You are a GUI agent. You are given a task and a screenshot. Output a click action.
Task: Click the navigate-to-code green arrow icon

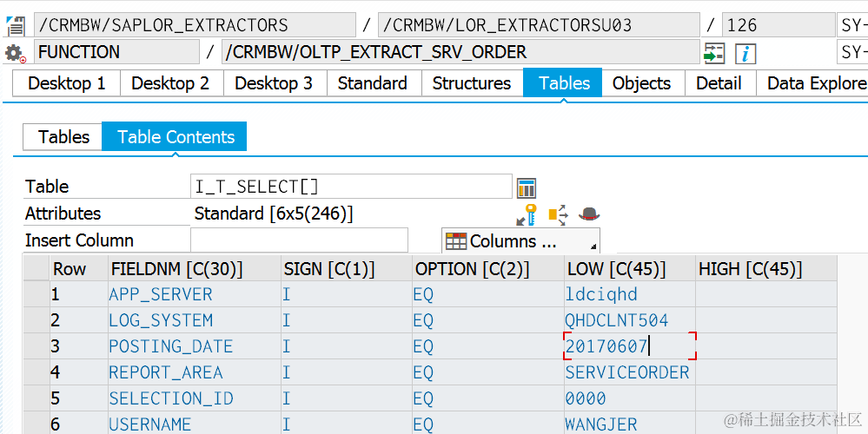(714, 53)
